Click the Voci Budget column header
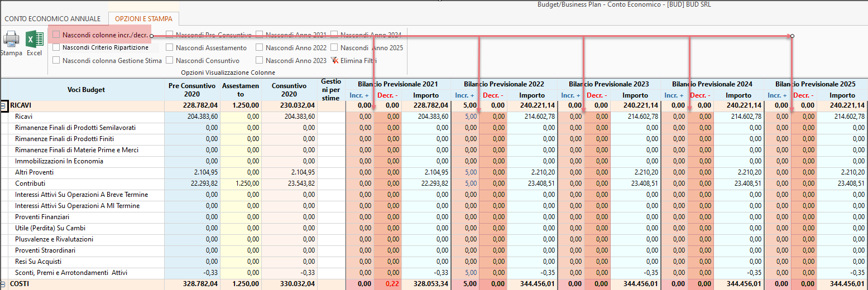The image size is (868, 290). click(x=86, y=90)
